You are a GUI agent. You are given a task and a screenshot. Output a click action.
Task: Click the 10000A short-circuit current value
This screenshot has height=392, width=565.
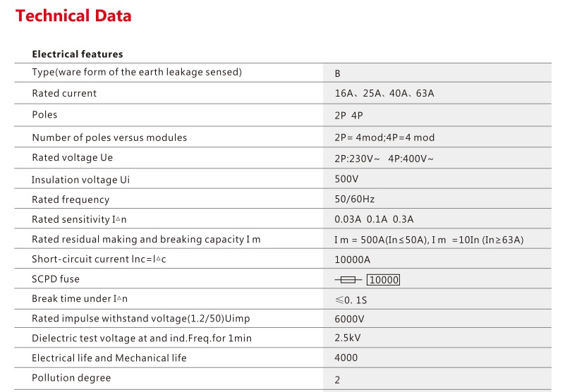352,259
